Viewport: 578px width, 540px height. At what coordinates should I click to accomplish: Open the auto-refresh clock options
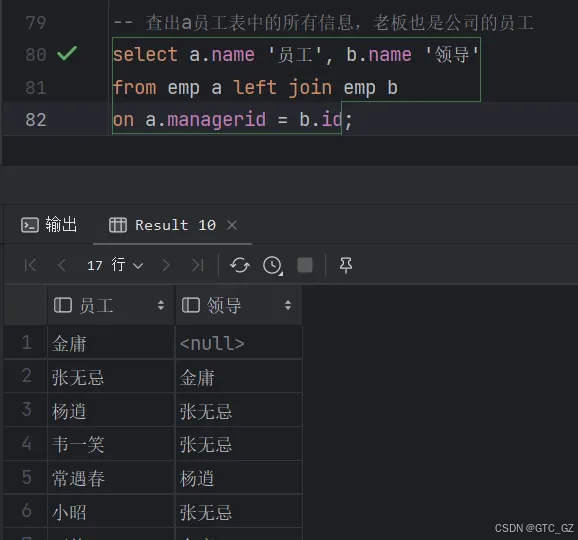coord(273,265)
